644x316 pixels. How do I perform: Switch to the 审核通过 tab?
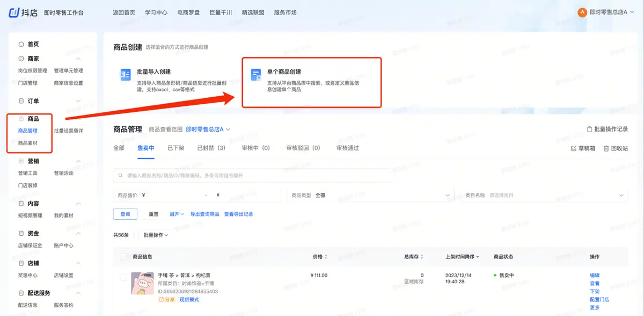tap(348, 148)
